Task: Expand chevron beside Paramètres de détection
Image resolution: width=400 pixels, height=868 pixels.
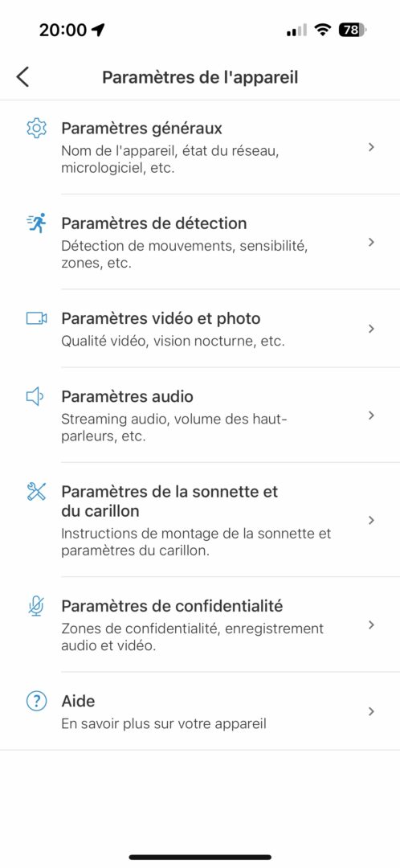Action: (372, 242)
